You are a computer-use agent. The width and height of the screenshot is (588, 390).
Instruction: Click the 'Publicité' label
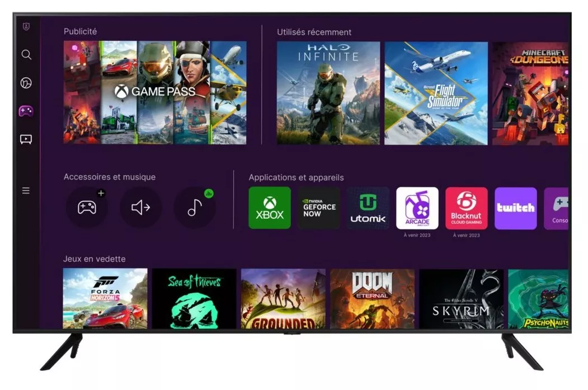(x=80, y=31)
